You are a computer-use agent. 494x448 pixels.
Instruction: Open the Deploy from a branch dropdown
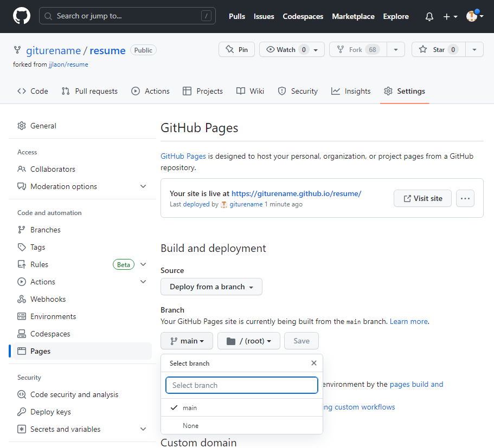[211, 287]
